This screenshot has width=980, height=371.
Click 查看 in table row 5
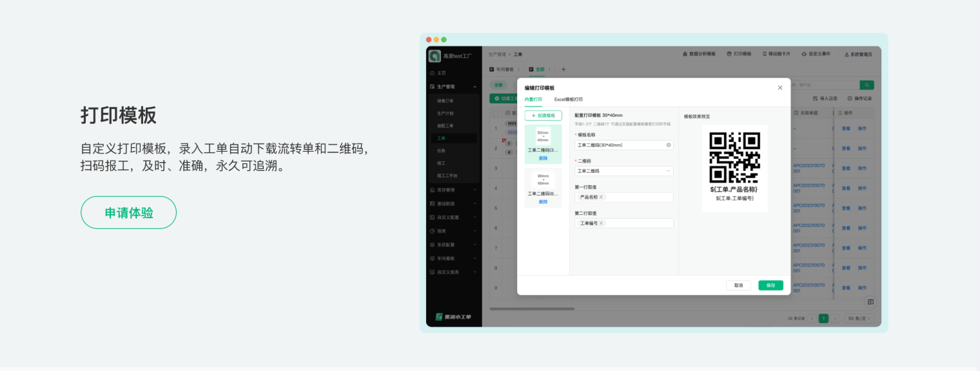pos(845,208)
